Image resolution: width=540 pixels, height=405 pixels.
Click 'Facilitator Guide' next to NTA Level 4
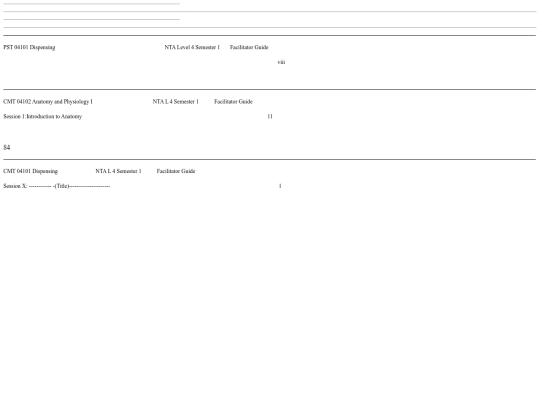[249, 47]
